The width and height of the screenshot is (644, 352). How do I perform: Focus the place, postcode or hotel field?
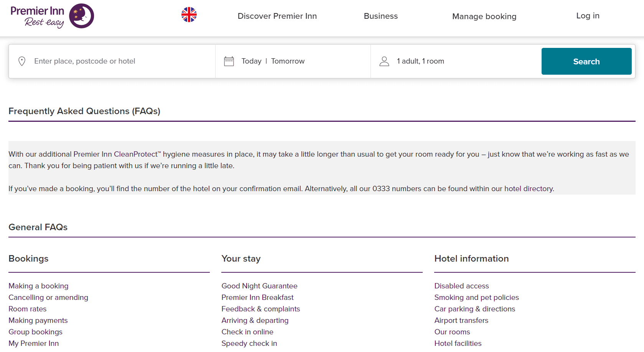tap(112, 61)
